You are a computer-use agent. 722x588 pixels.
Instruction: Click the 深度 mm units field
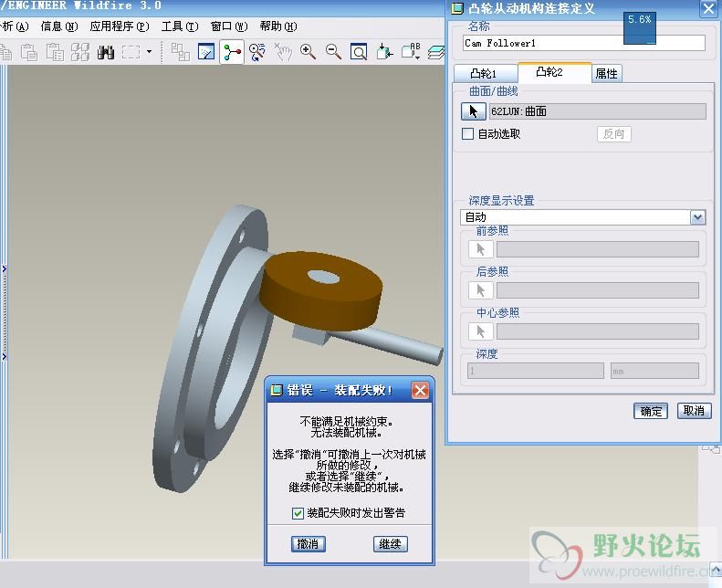pyautogui.click(x=654, y=371)
